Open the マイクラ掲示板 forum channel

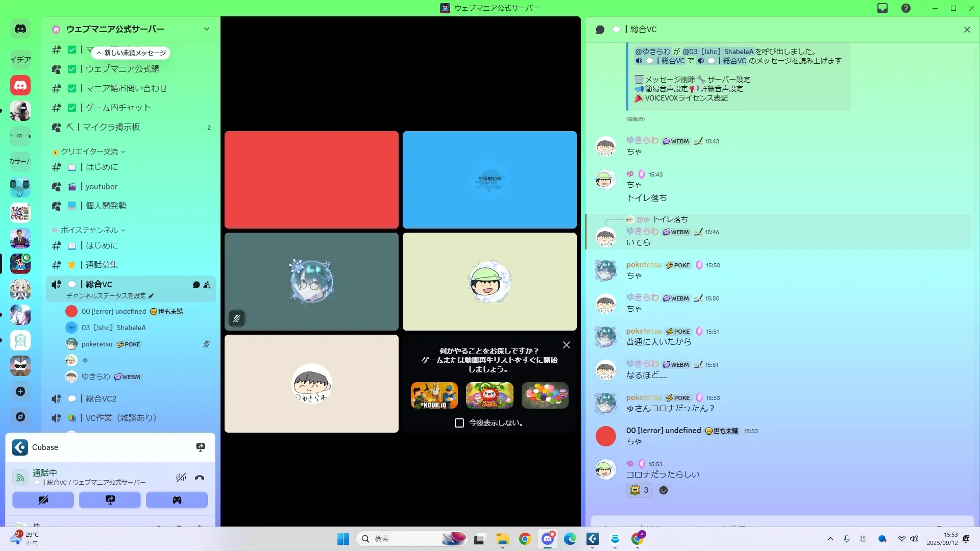tap(111, 127)
